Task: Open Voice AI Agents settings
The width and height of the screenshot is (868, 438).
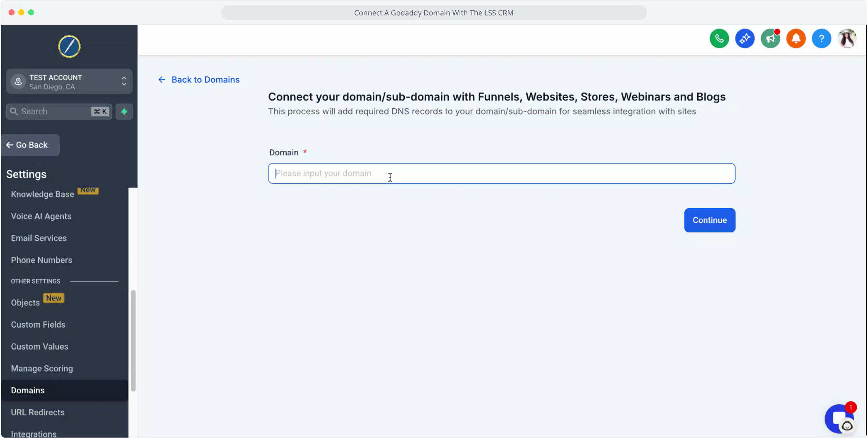Action: coord(41,216)
